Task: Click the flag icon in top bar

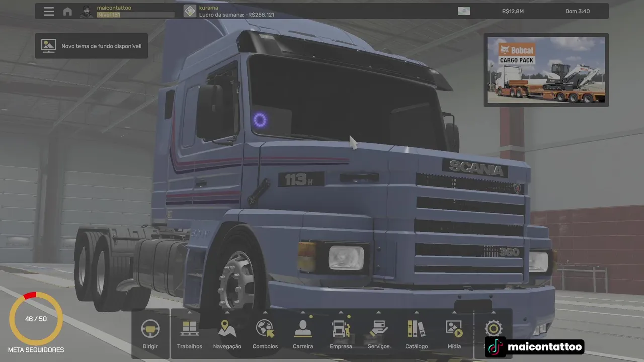Action: [x=464, y=11]
